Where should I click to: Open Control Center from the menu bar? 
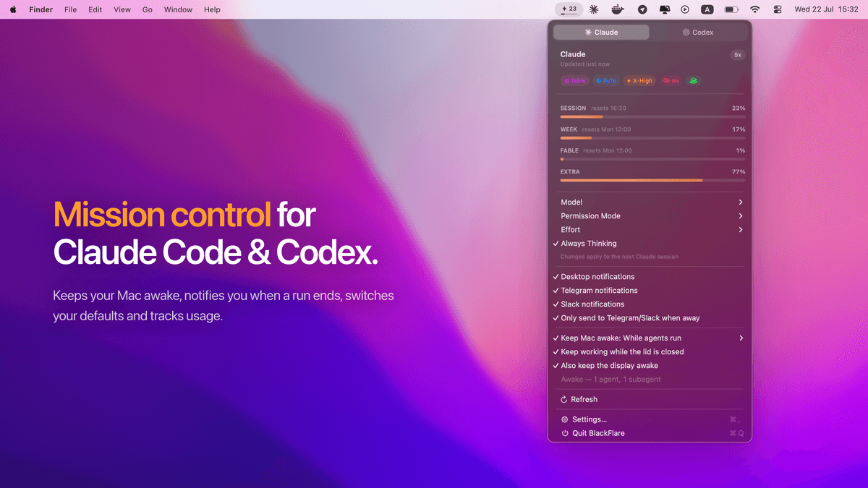click(778, 9)
